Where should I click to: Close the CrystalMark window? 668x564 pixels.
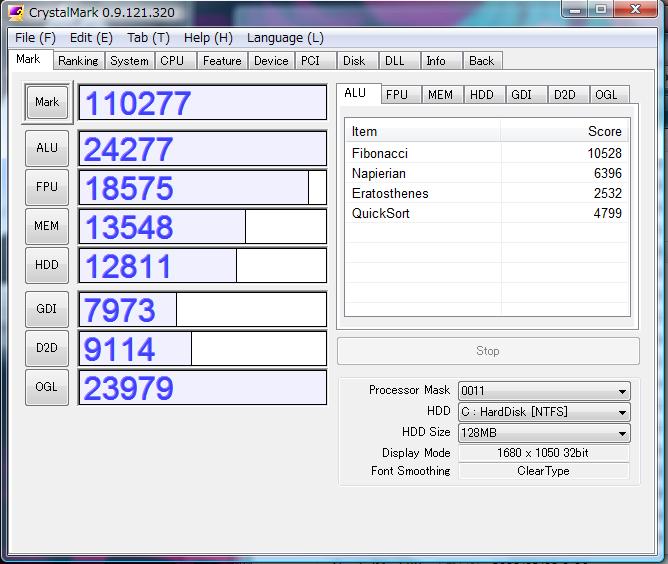pyautogui.click(x=635, y=9)
